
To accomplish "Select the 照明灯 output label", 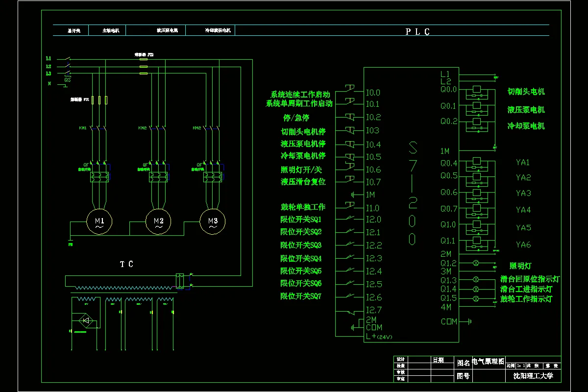I will (520, 266).
